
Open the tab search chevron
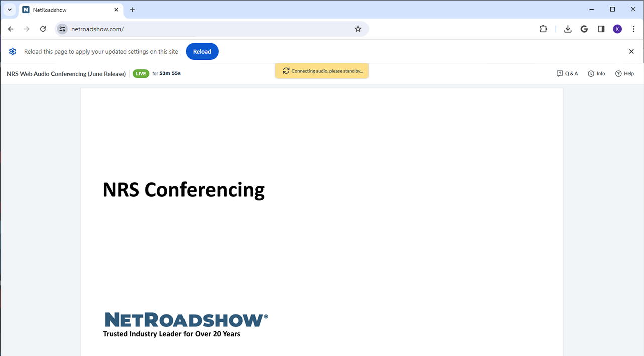(9, 9)
